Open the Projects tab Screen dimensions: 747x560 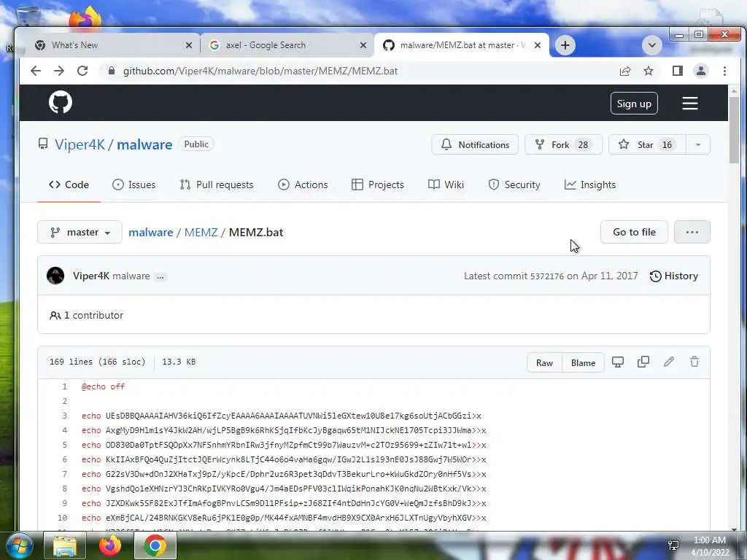click(x=378, y=184)
